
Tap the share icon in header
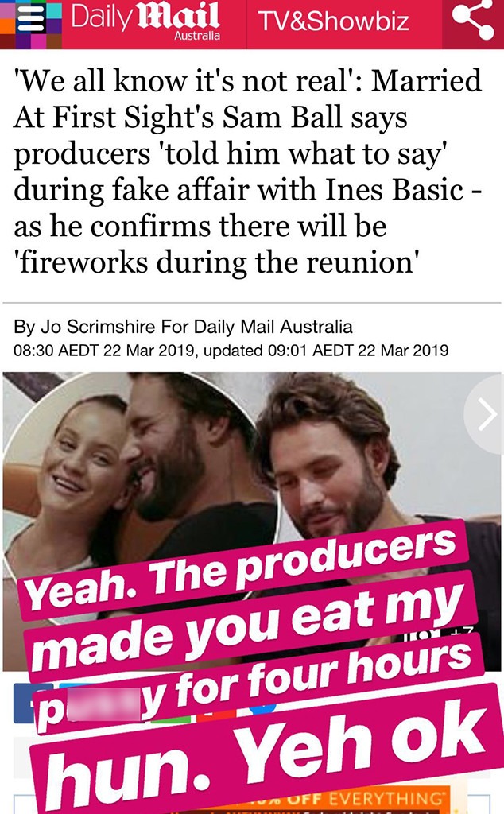pyautogui.click(x=473, y=19)
